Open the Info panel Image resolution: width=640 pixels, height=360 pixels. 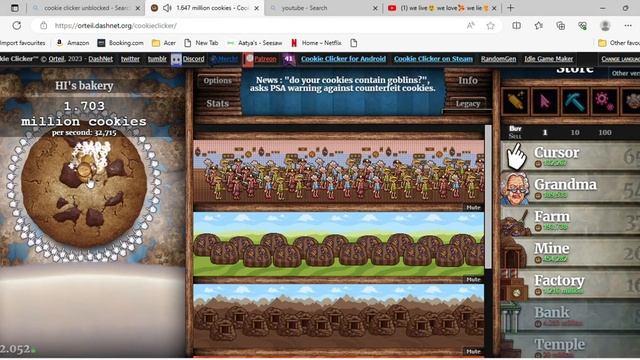[x=468, y=80]
